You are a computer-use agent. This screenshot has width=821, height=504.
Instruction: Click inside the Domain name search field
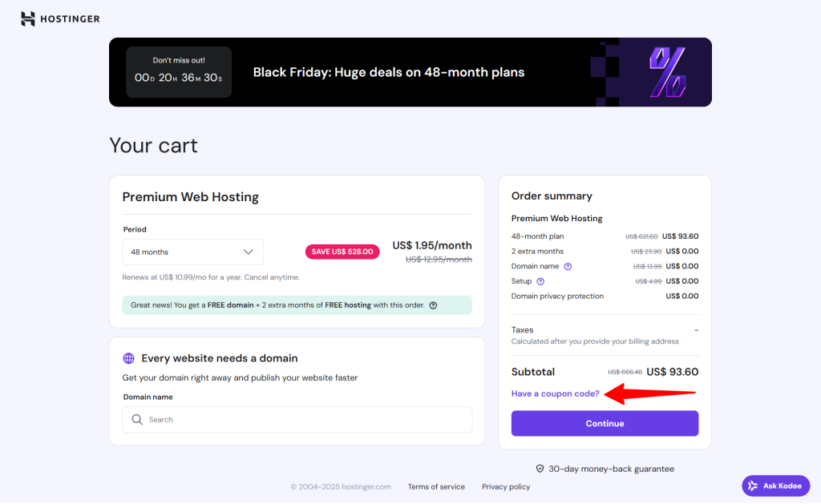click(x=297, y=419)
